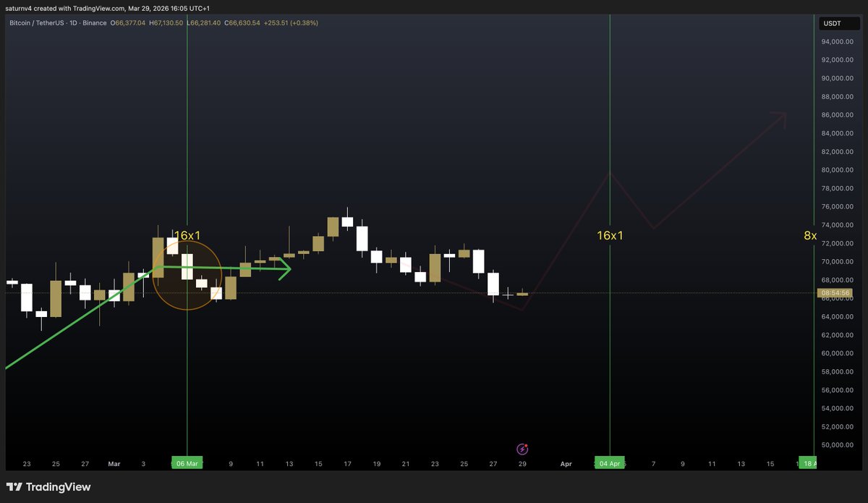Click the 94,000.00 price axis label
The height and width of the screenshot is (503, 868).
click(x=838, y=41)
